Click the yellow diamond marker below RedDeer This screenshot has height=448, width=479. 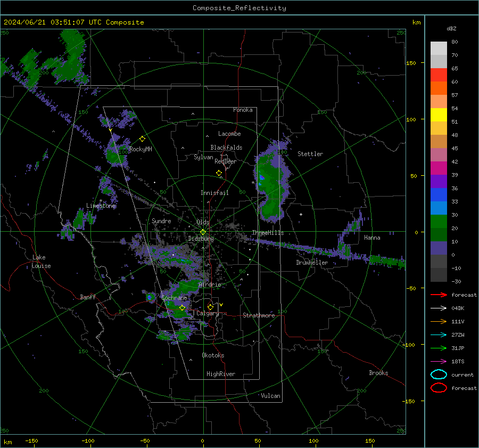[219, 173]
